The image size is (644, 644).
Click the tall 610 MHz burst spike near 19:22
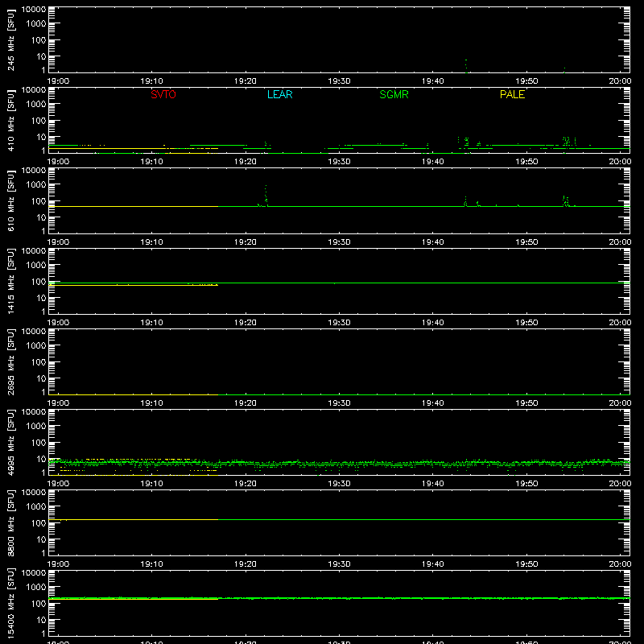click(266, 195)
